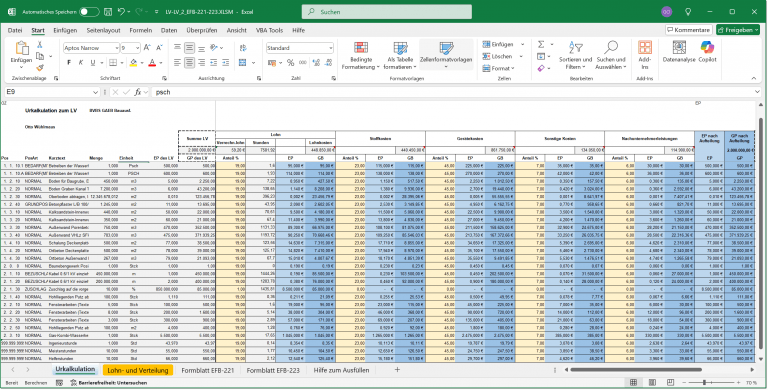
Task: Open Zellenformatvorlagen gallery
Action: click(446, 55)
